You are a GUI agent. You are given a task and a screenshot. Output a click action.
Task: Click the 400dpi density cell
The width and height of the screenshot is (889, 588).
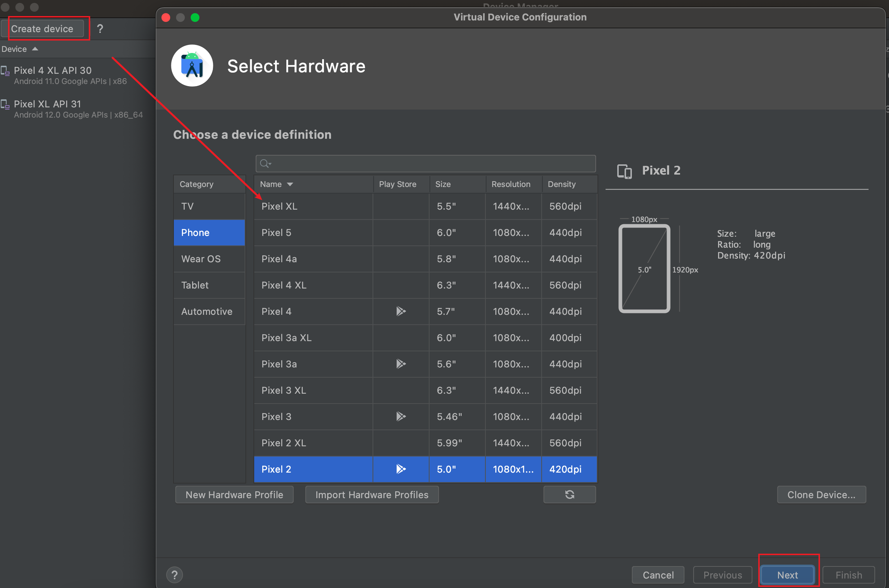pyautogui.click(x=569, y=337)
